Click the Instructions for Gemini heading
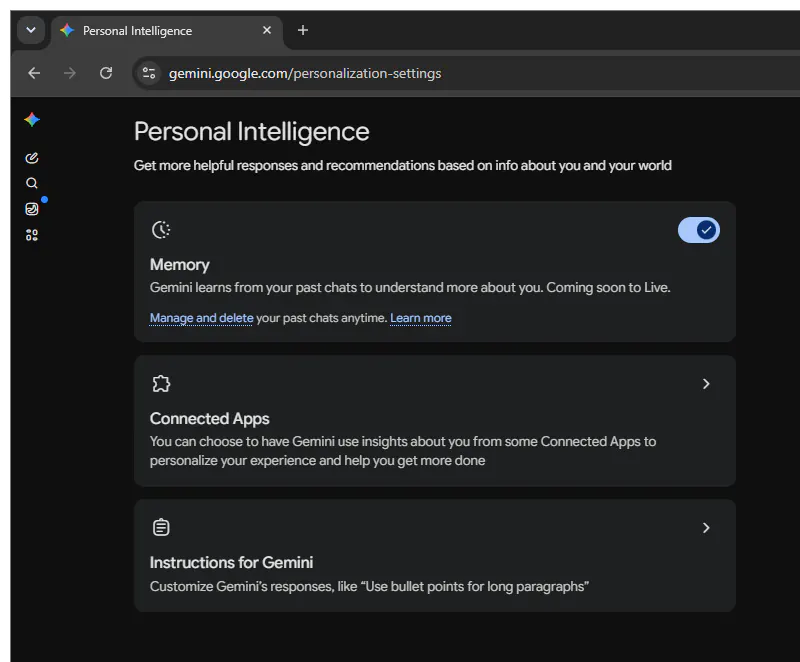This screenshot has width=800, height=662. pyautogui.click(x=232, y=562)
